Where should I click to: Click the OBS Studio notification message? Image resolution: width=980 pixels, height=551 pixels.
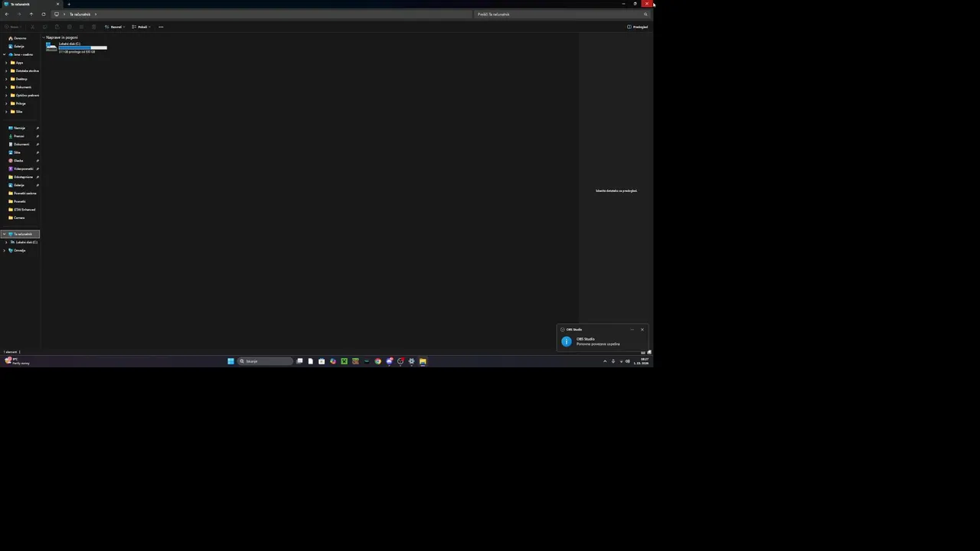(598, 344)
